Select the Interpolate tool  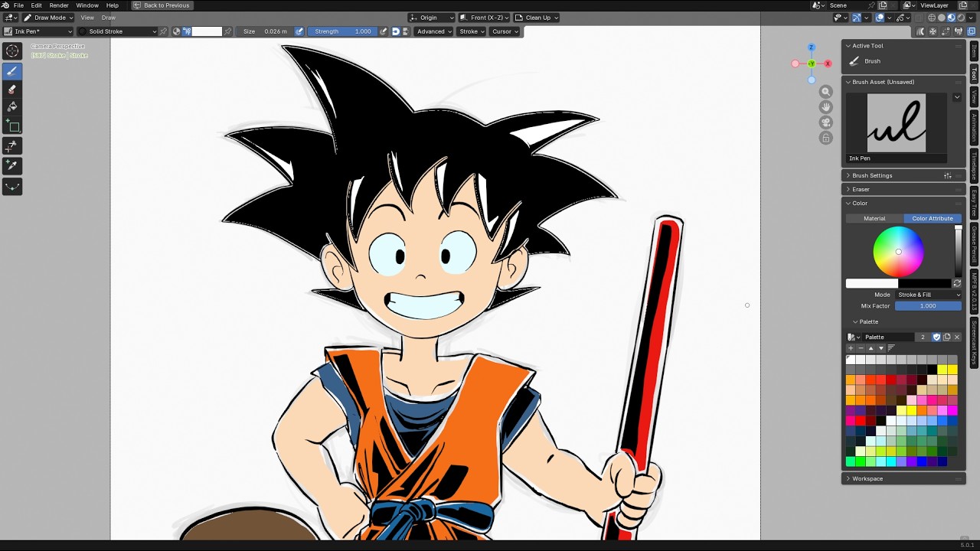[x=12, y=186]
